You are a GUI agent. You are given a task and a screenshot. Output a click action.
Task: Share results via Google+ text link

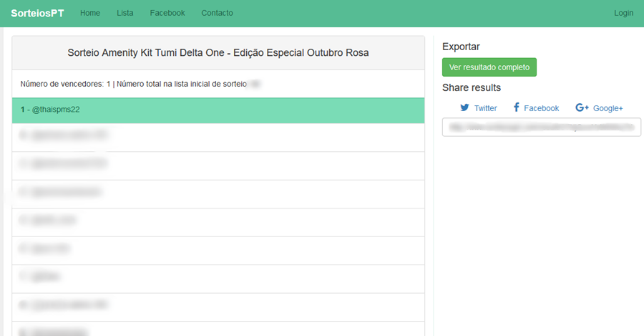(x=608, y=108)
